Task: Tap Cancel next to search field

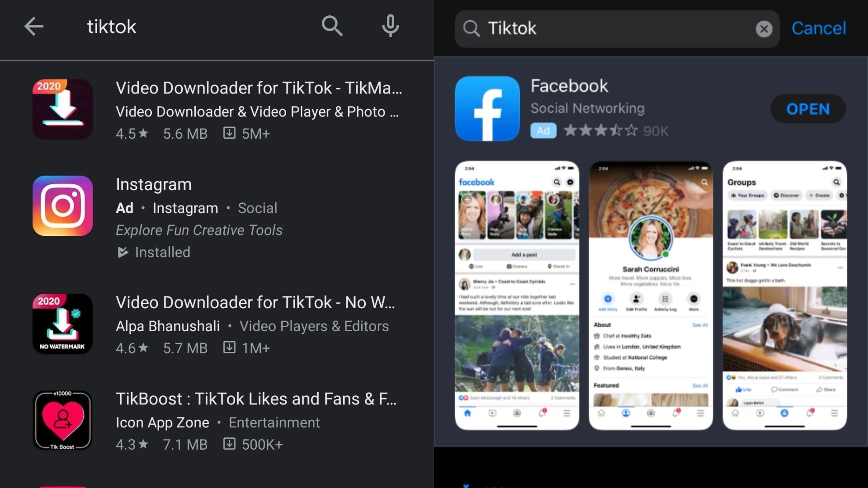Action: (x=819, y=28)
